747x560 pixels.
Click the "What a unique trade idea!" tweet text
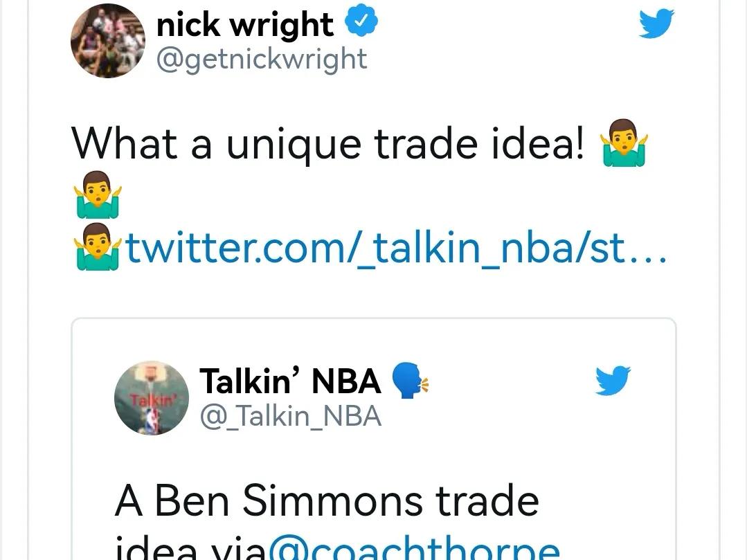[x=327, y=144]
